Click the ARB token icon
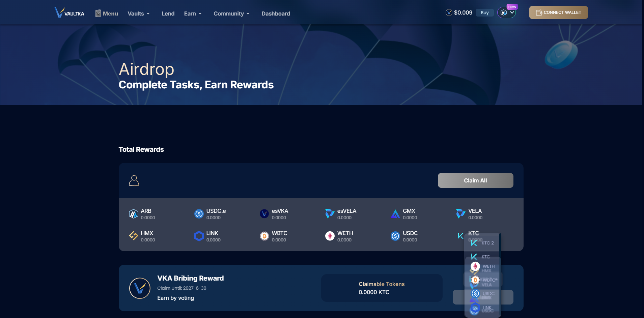644x318 pixels. point(134,214)
